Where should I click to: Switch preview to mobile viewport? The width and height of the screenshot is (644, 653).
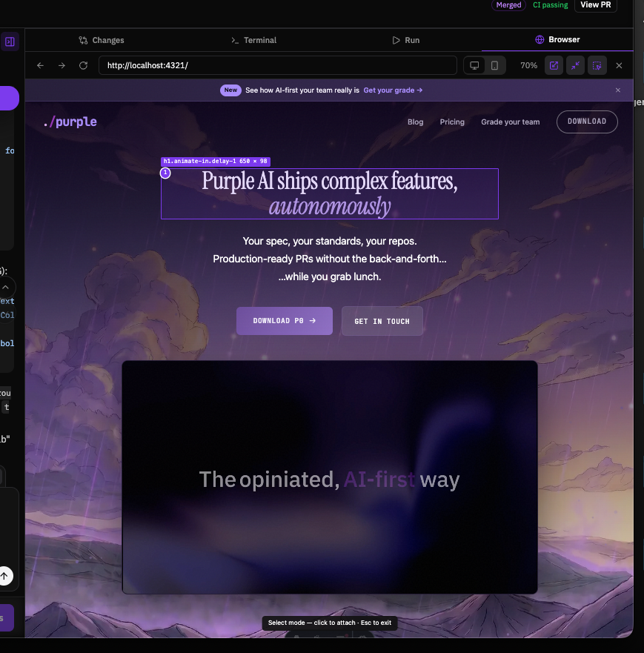coord(494,65)
